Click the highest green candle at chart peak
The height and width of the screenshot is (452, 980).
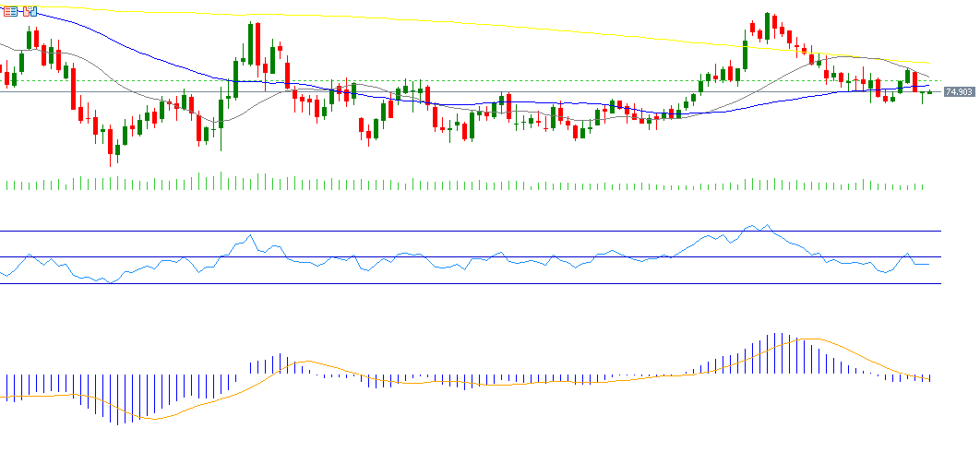[x=766, y=26]
